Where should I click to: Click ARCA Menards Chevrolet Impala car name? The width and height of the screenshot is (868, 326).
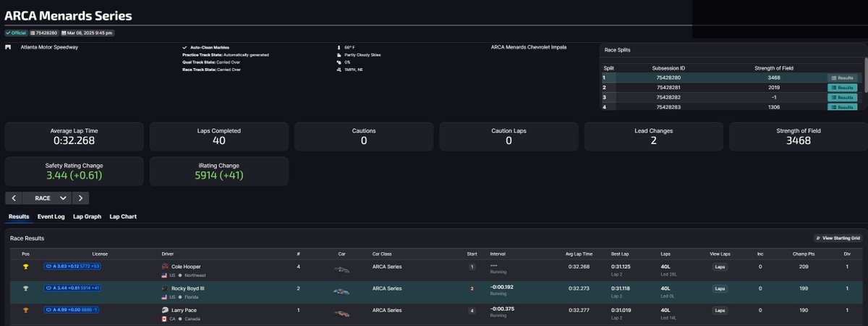click(x=529, y=47)
